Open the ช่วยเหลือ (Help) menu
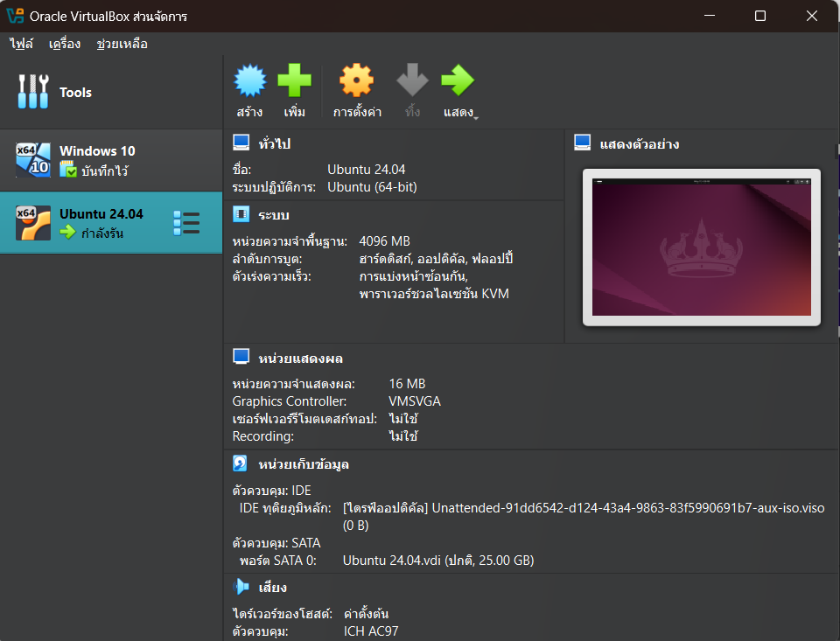 122,44
